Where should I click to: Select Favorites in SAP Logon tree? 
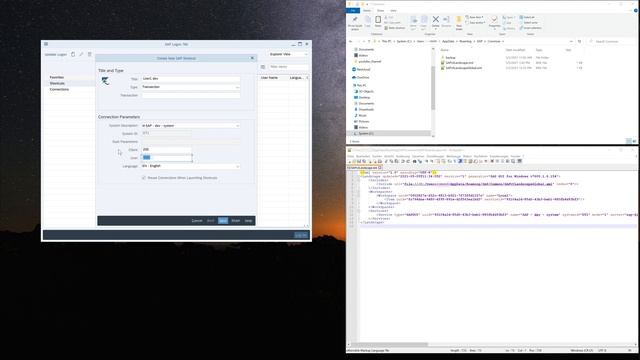pos(57,77)
